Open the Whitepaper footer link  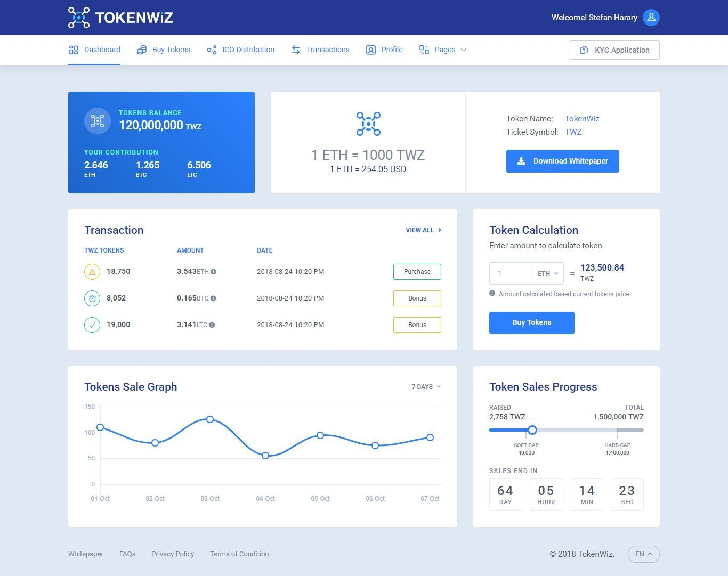click(x=86, y=554)
